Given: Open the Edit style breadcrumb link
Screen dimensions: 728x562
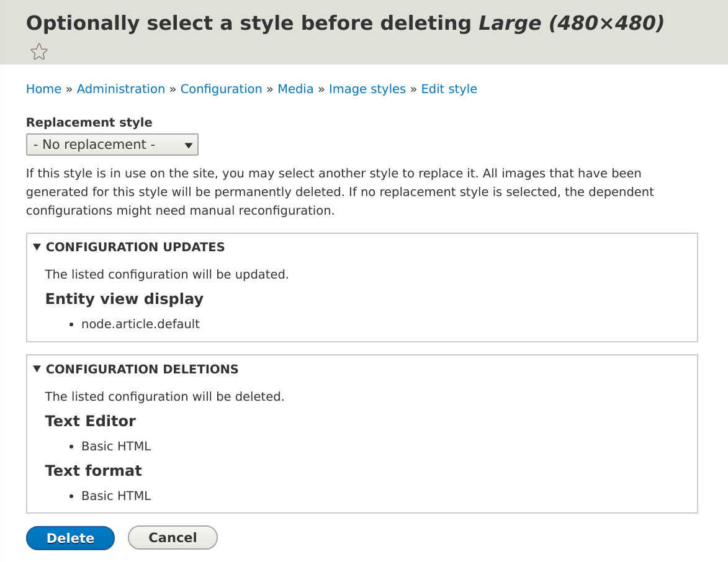Looking at the screenshot, I should click(449, 89).
